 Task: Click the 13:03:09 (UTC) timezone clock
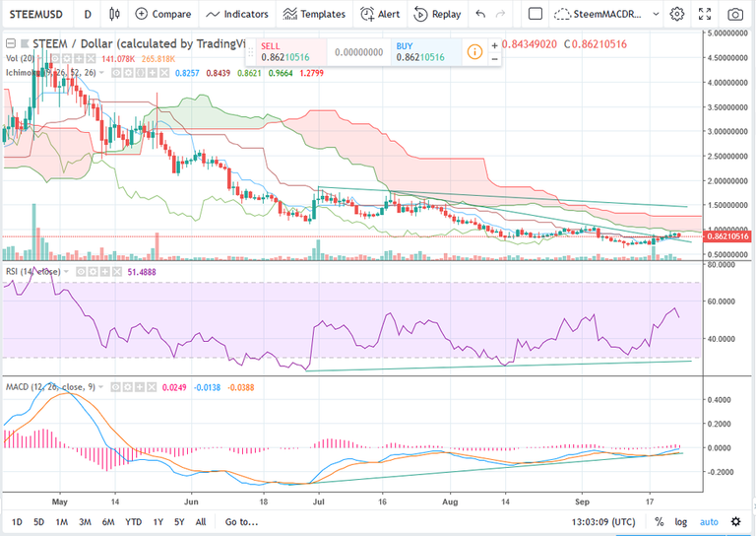[603, 522]
